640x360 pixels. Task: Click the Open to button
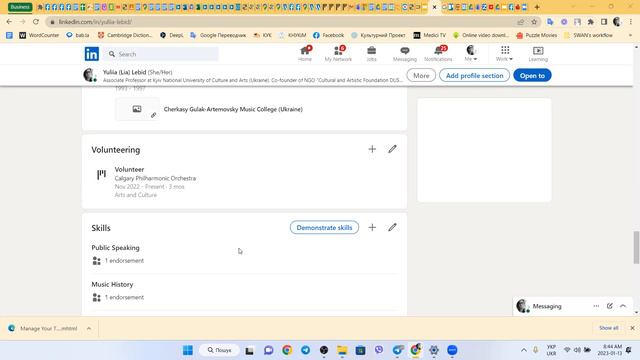(532, 76)
